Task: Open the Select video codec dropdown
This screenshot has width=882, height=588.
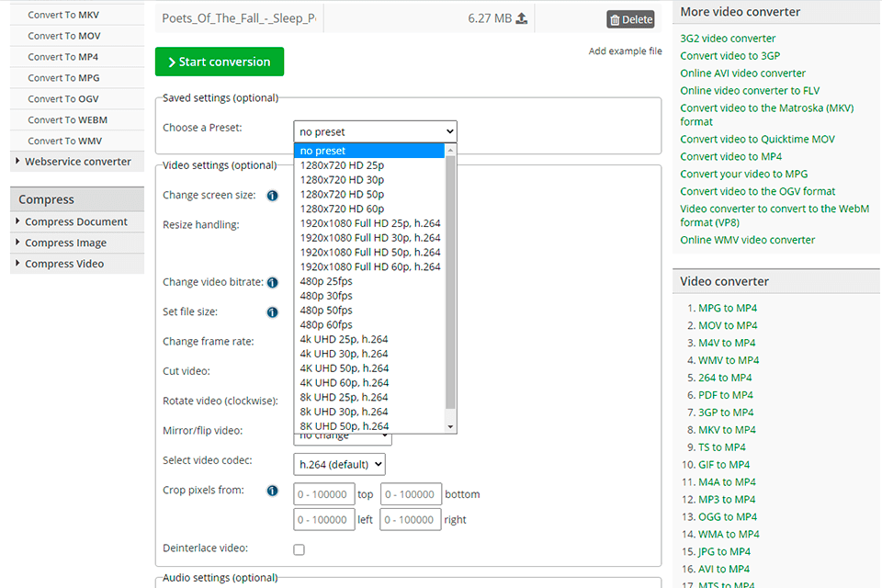Action: (x=339, y=464)
